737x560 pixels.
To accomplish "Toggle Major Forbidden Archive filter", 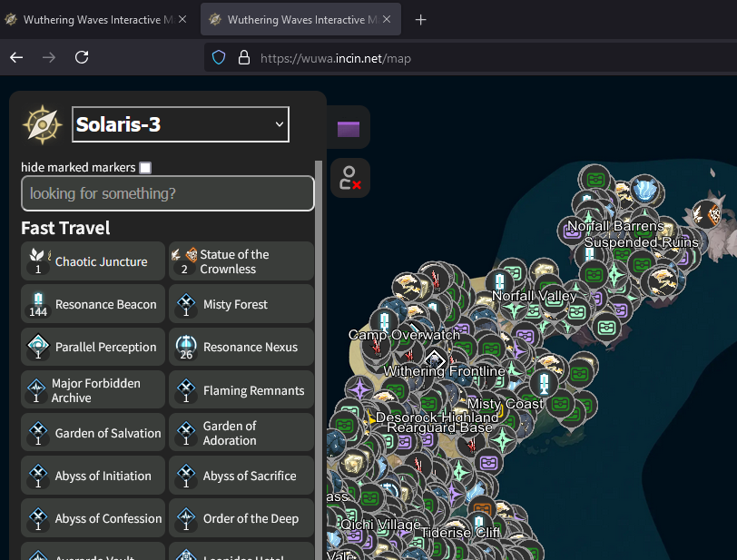I will click(x=93, y=389).
